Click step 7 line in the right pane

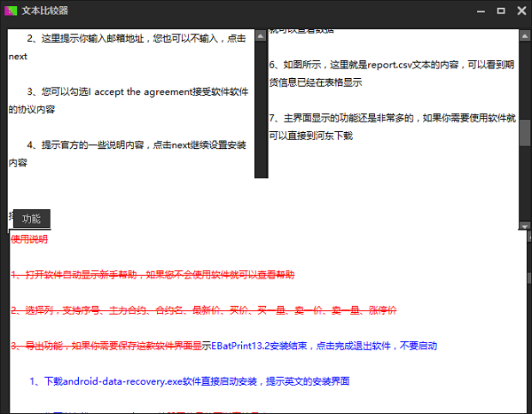390,118
